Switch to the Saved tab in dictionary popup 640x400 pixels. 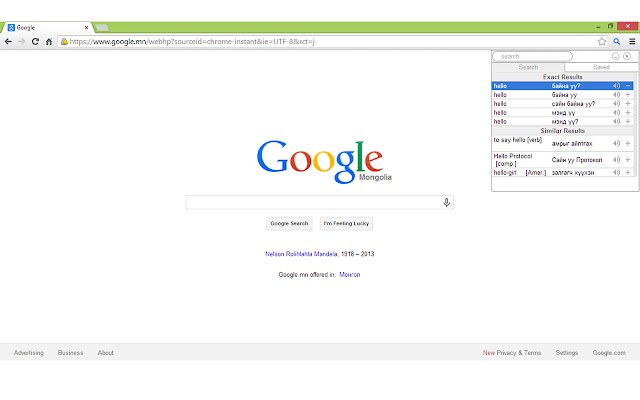click(x=601, y=67)
